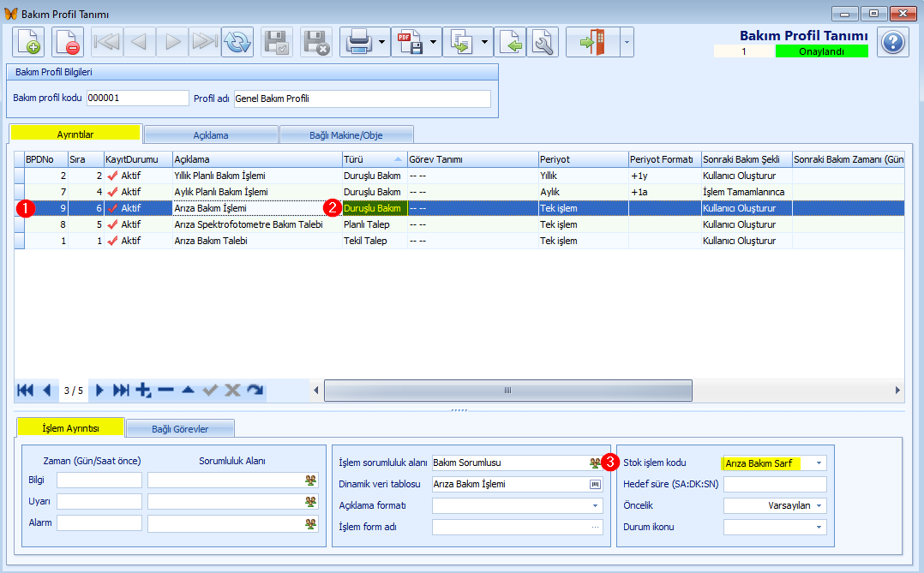Click the horizontal scrollbar thumb of grid
924x573 pixels.
(508, 390)
